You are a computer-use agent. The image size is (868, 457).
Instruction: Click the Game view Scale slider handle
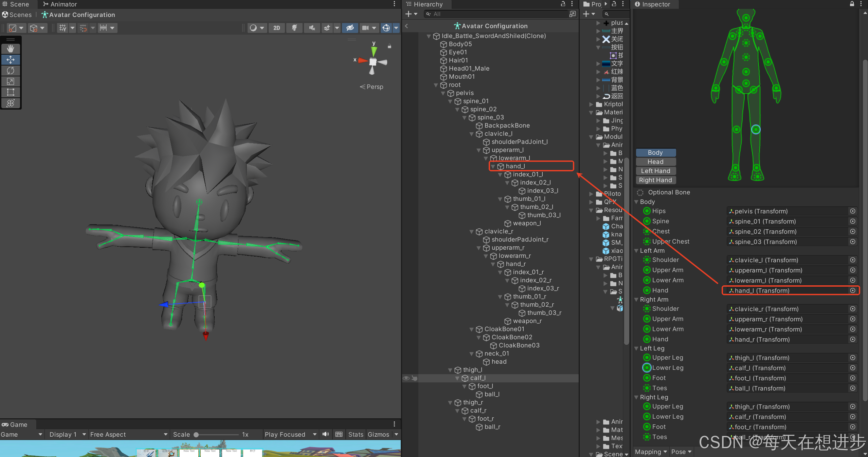pos(196,435)
